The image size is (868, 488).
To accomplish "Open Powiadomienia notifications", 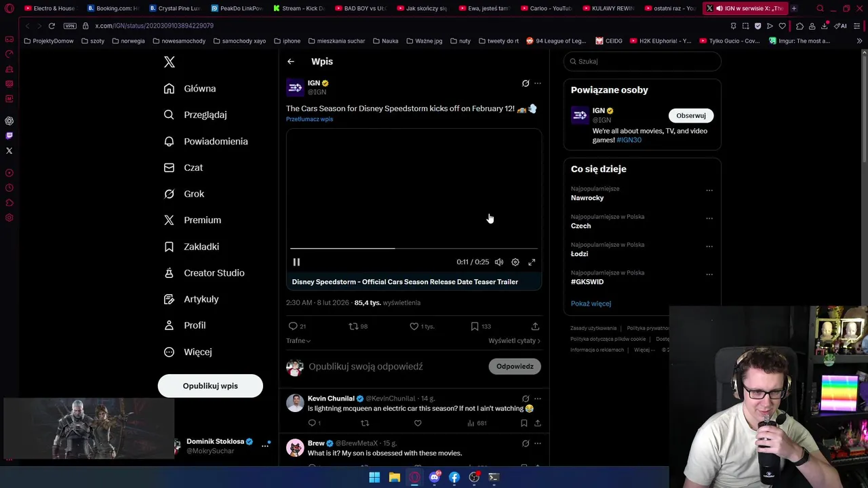I will tap(206, 142).
